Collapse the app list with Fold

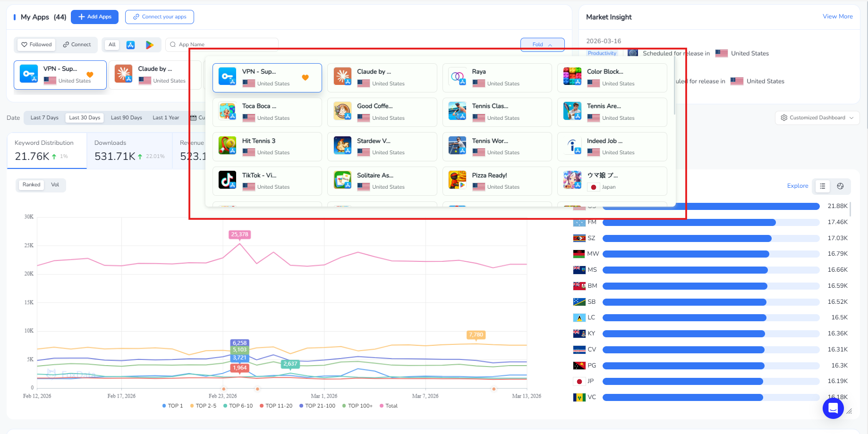click(542, 45)
